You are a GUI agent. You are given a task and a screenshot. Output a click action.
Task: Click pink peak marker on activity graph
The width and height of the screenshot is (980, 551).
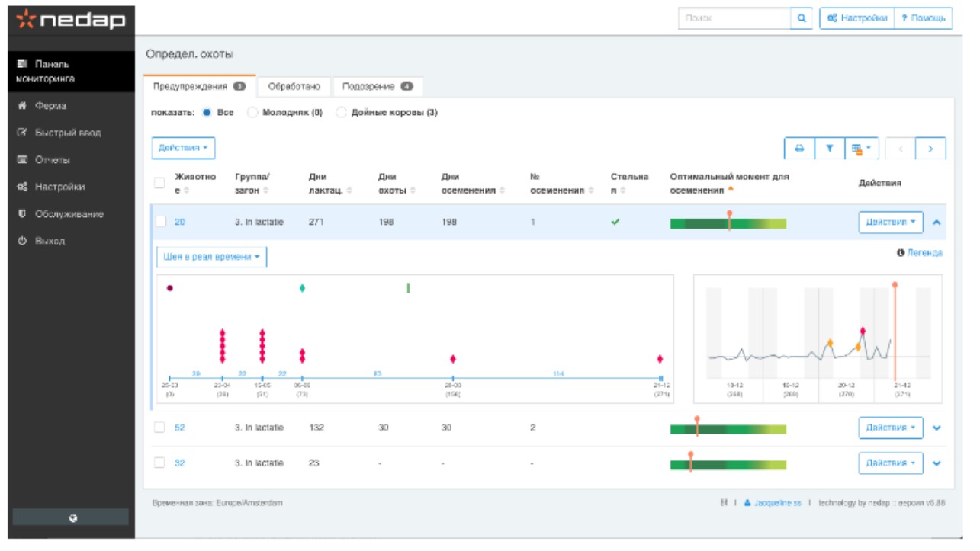point(863,331)
